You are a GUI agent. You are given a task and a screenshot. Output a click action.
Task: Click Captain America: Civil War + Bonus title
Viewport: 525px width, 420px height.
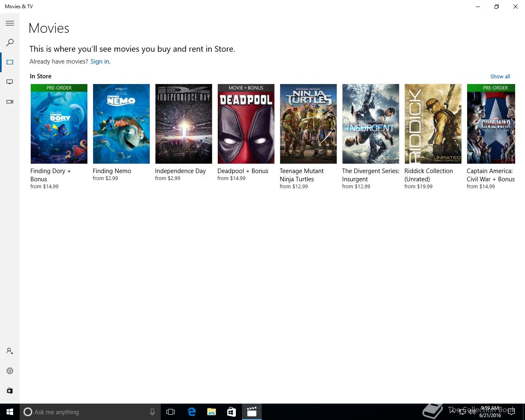[491, 175]
